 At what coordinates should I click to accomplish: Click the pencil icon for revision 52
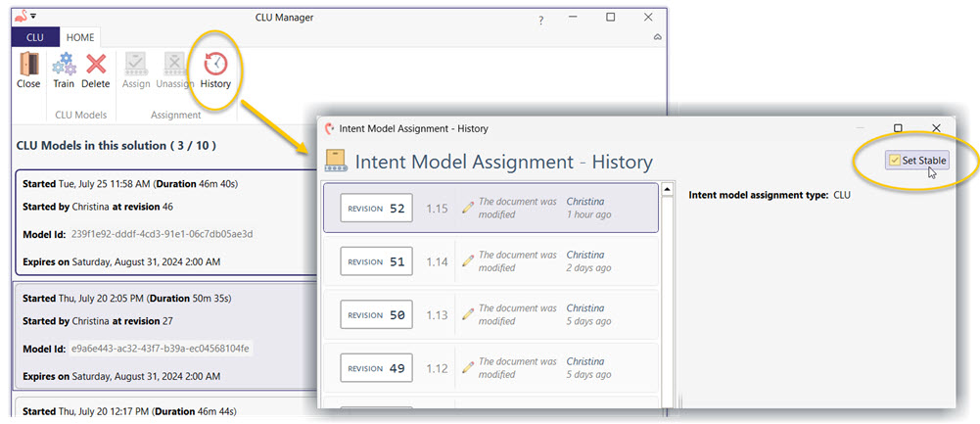point(468,209)
